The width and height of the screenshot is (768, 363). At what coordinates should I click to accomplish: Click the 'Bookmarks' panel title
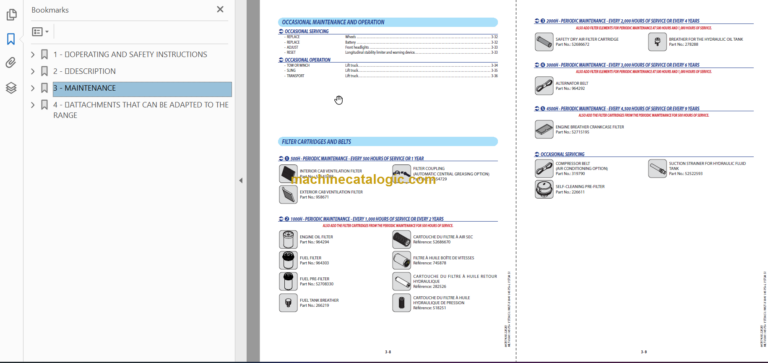point(50,10)
